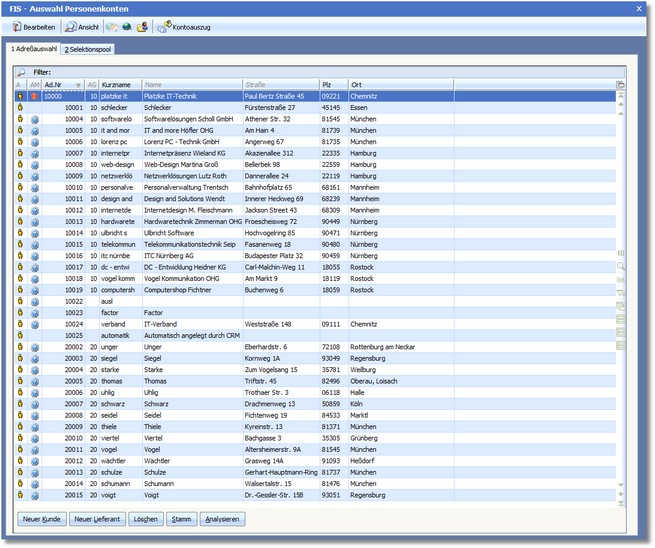Select the Adreßauswahl tab
The height and width of the screenshot is (548, 655).
[x=33, y=48]
